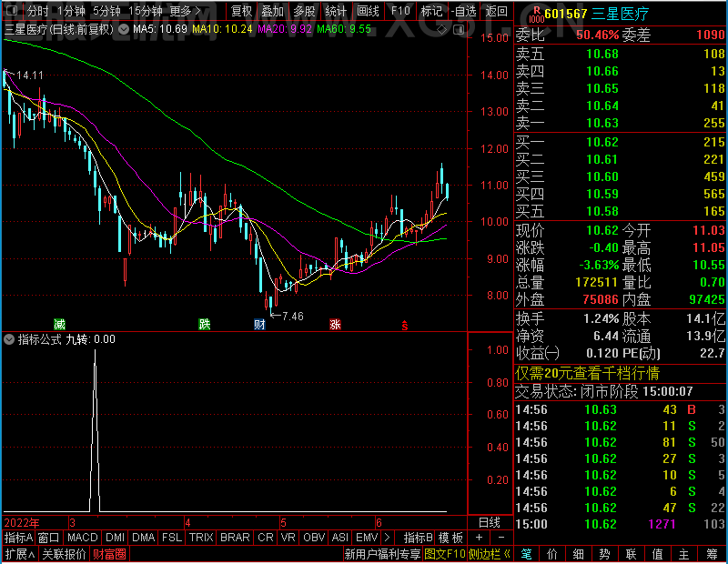728x564 pixels.
Task: Click 仅需20元查看千档行情 promotion link
Action: pyautogui.click(x=587, y=373)
